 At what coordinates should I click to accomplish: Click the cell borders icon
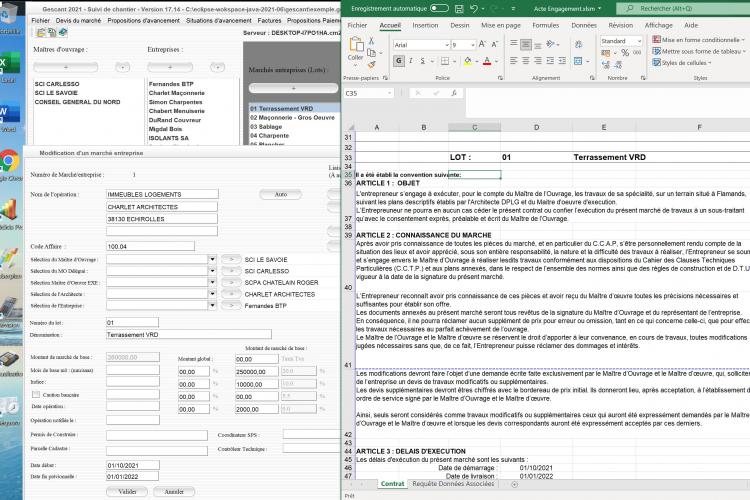(445, 61)
